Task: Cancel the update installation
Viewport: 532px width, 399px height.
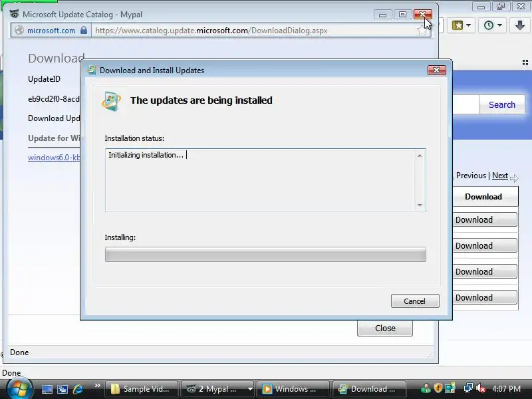Action: pyautogui.click(x=415, y=301)
